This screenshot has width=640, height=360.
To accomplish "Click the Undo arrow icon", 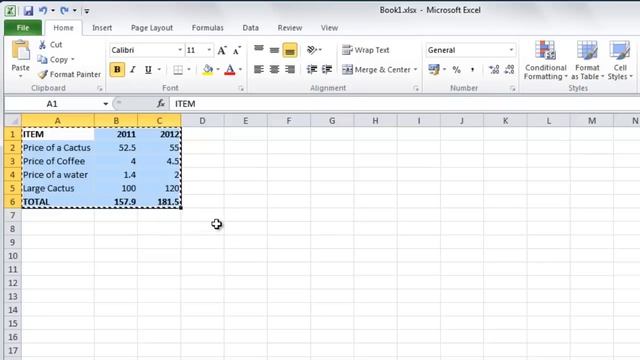I will click(x=43, y=10).
